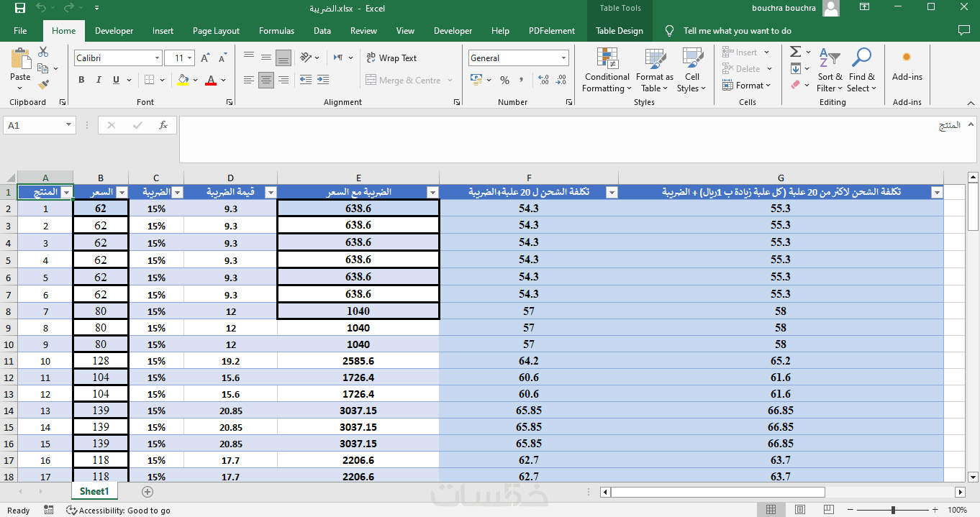Open the File menu

coord(20,31)
